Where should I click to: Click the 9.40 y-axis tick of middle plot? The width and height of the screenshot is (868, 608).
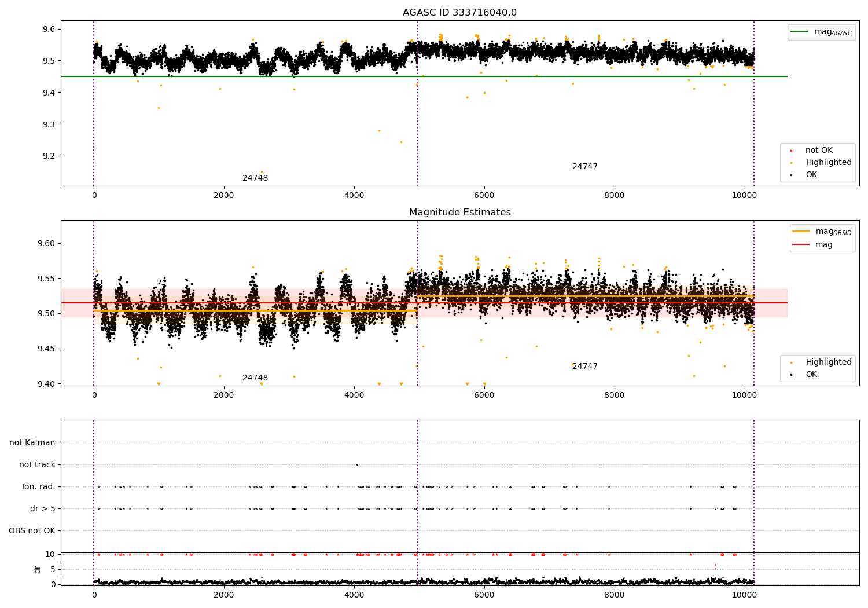point(47,384)
